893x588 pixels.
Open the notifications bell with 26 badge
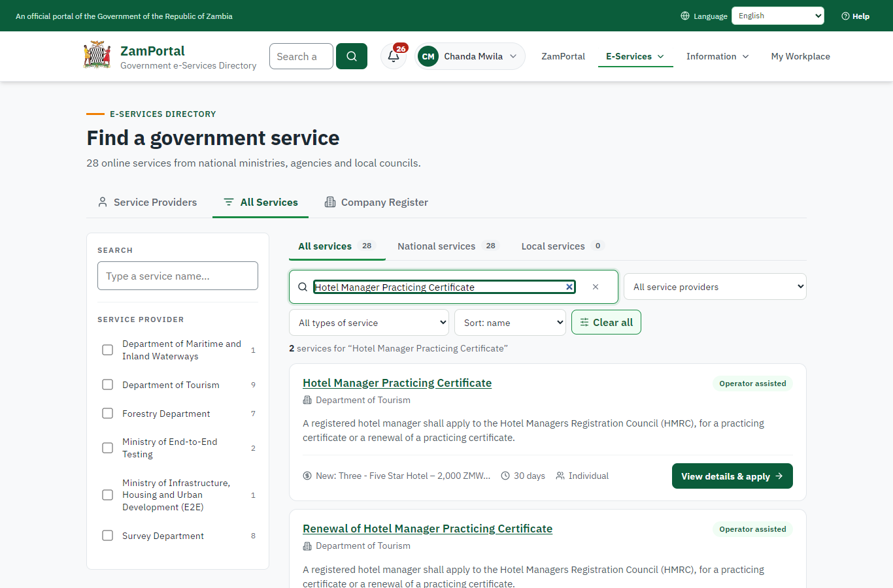(394, 56)
